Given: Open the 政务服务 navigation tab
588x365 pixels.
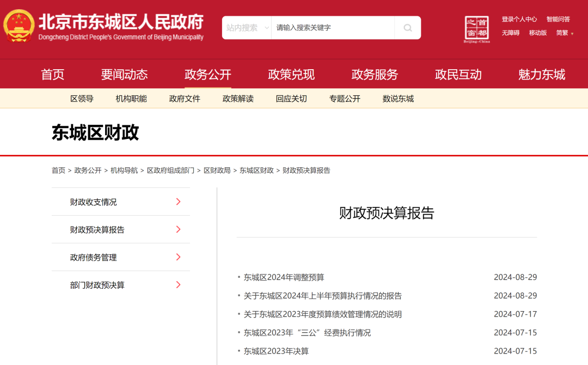Looking at the screenshot, I should (375, 75).
